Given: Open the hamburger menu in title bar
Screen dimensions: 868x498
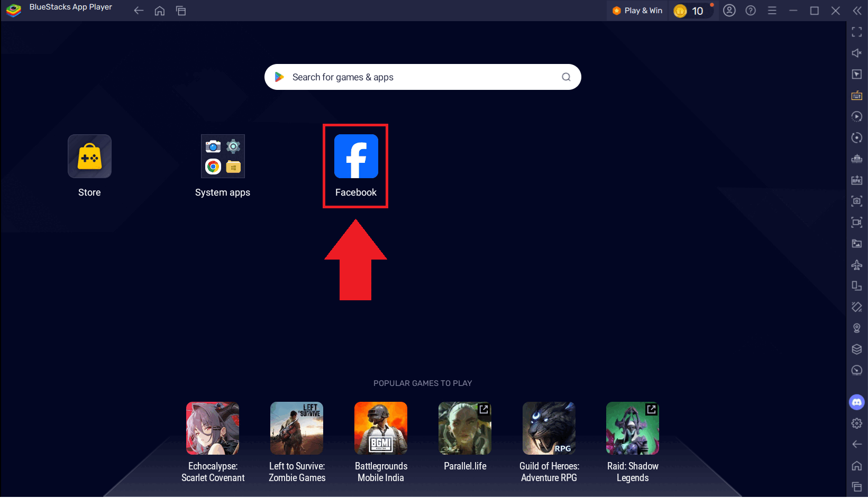Looking at the screenshot, I should (x=772, y=11).
